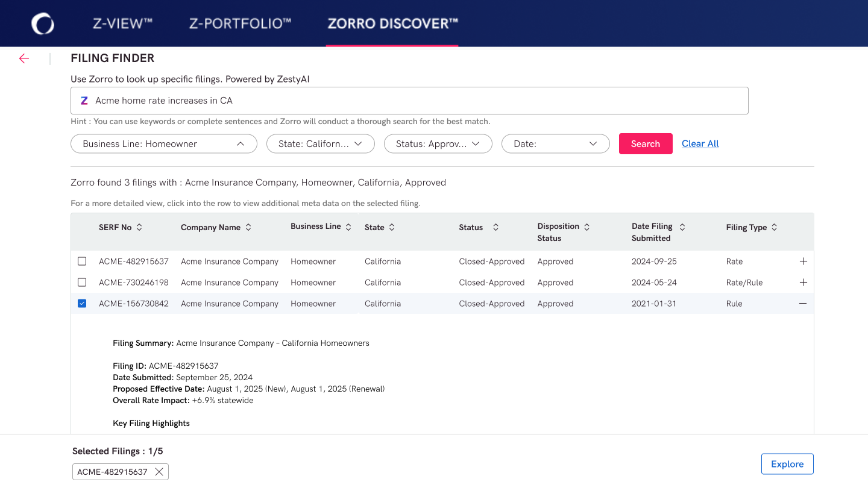Click the Explore button
868x482 pixels.
(x=787, y=464)
